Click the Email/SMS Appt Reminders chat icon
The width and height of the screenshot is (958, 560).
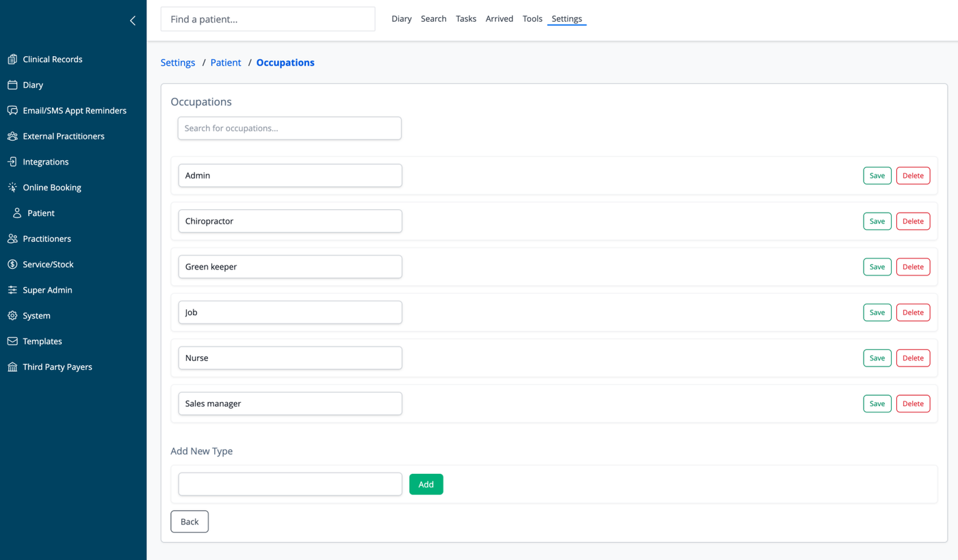coord(12,111)
